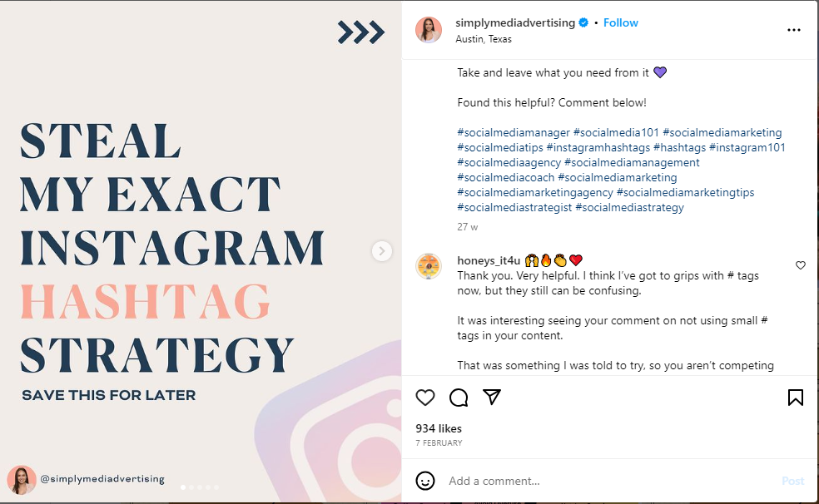Share post via paper plane icon

pyautogui.click(x=492, y=397)
